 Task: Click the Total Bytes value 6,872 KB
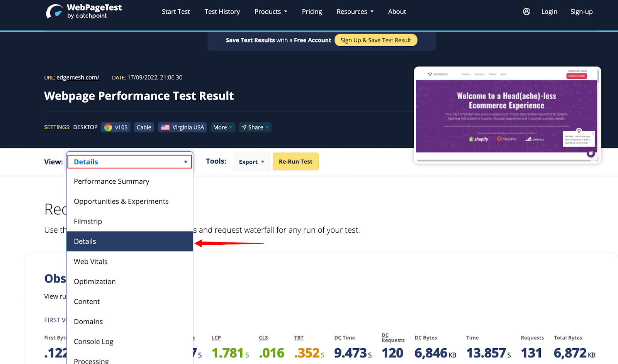pos(575,353)
